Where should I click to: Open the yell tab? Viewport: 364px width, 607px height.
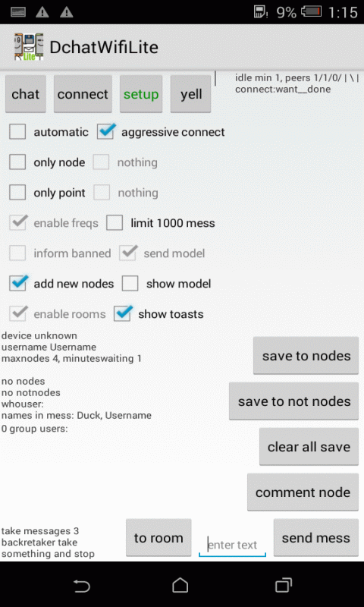(x=191, y=94)
